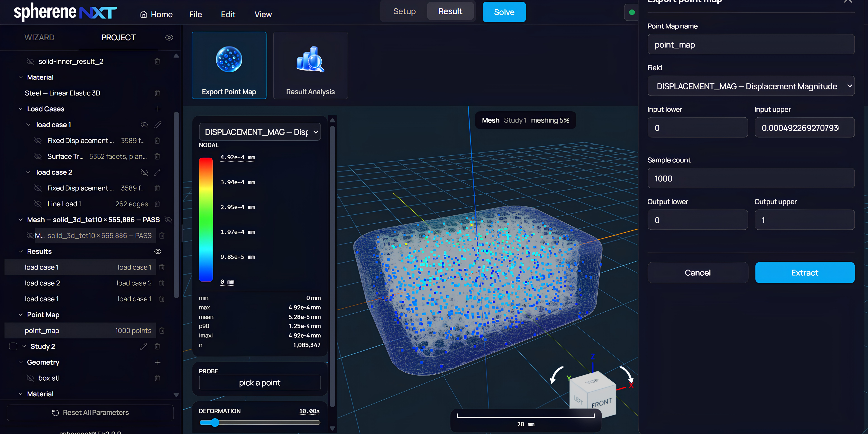Screen dimensions: 868x434
Task: Check the Study 2 checkbox
Action: point(13,346)
